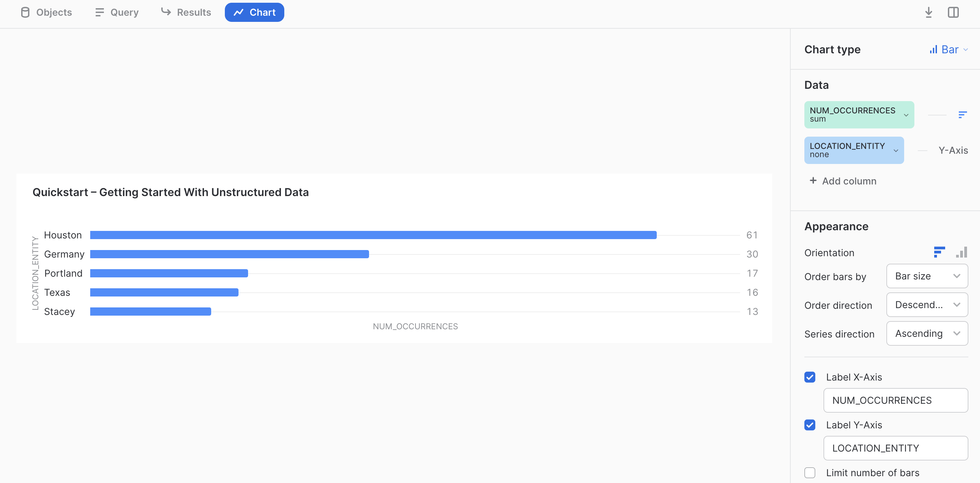This screenshot has width=980, height=483.
Task: Expand the Order direction dropdown
Action: tap(927, 305)
